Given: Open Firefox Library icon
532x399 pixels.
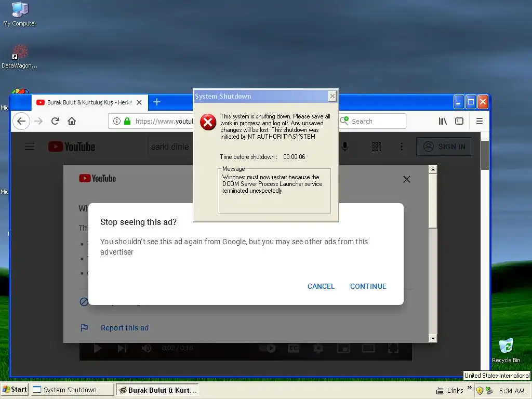Looking at the screenshot, I should pos(443,121).
